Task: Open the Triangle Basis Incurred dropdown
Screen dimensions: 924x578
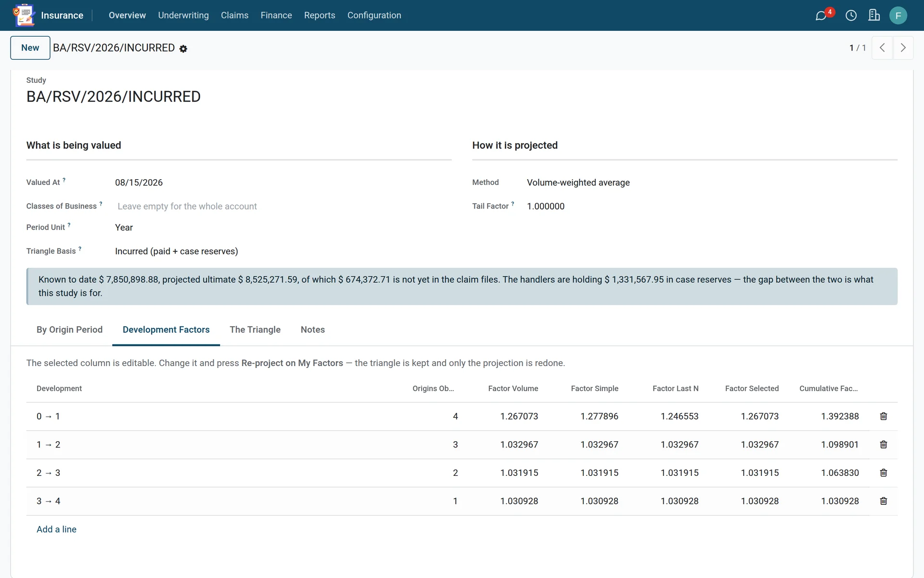Action: [282, 251]
